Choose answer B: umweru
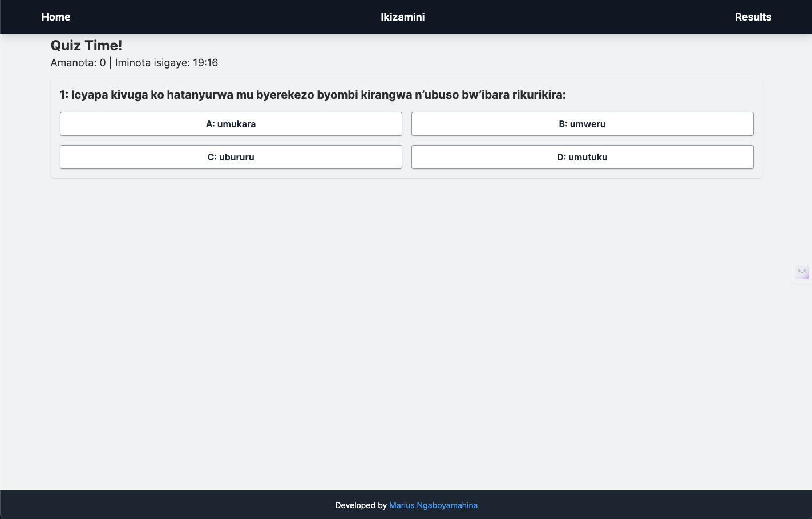The height and width of the screenshot is (519, 812). [582, 124]
